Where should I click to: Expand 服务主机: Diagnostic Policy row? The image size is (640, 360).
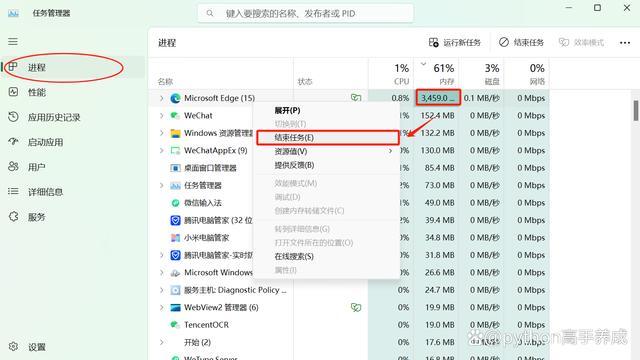coord(162,290)
